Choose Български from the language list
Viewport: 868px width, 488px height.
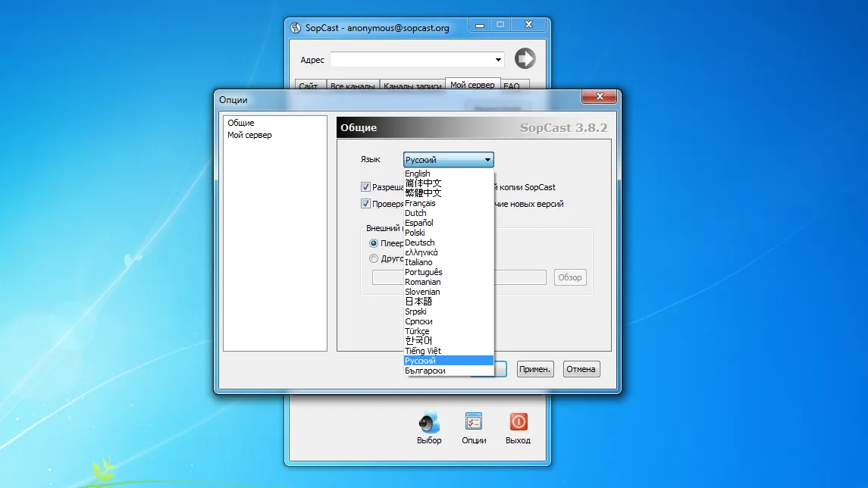[x=449, y=371]
